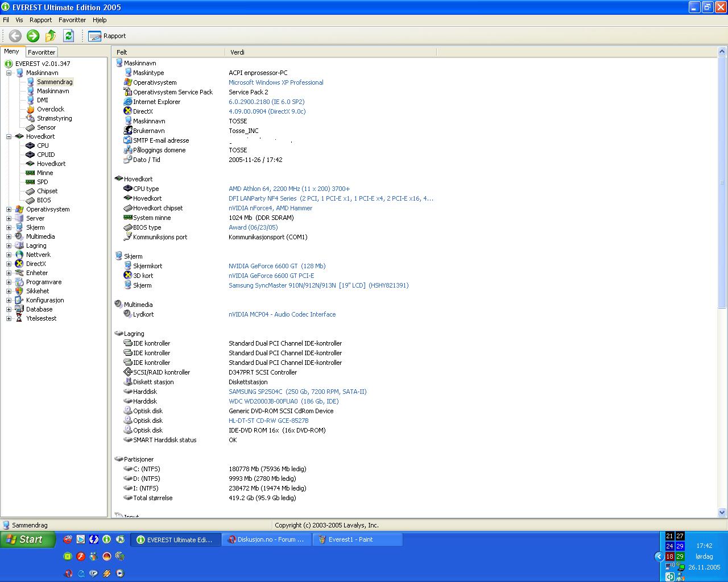Open the Favoritter menu in menu bar
728x582 pixels.
click(x=72, y=20)
